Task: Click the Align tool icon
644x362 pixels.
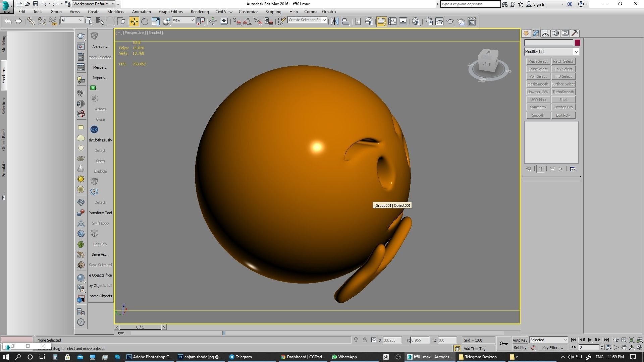Action: [x=345, y=21]
